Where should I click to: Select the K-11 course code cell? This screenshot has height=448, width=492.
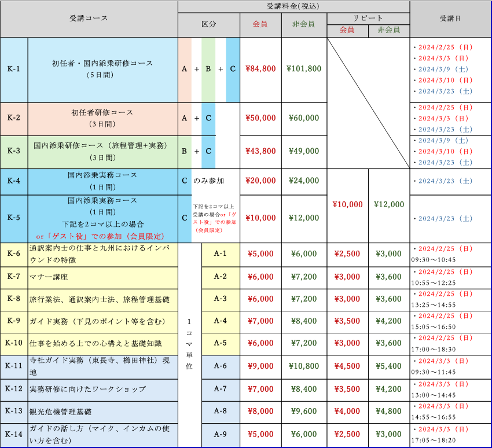pos(14,367)
